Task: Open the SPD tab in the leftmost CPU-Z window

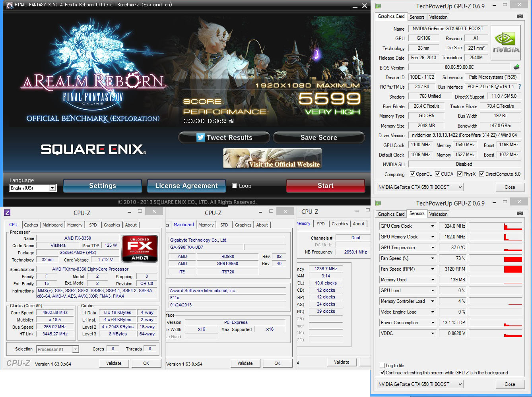Action: 93,225
